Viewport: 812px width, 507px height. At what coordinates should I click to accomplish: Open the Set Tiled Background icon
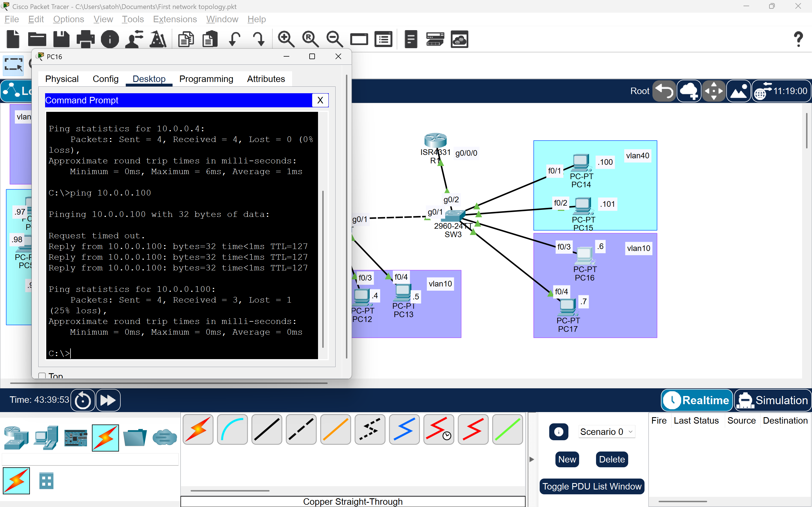point(738,91)
